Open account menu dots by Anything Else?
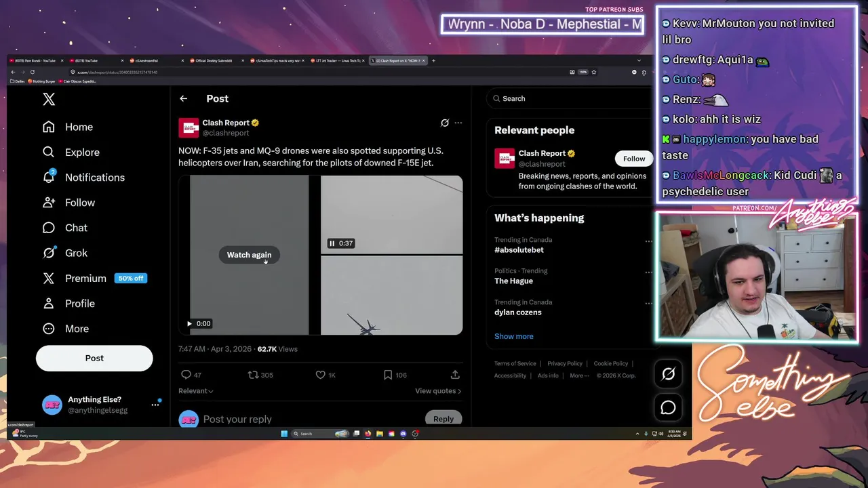Screen dimensions: 868x488 [x=155, y=405]
